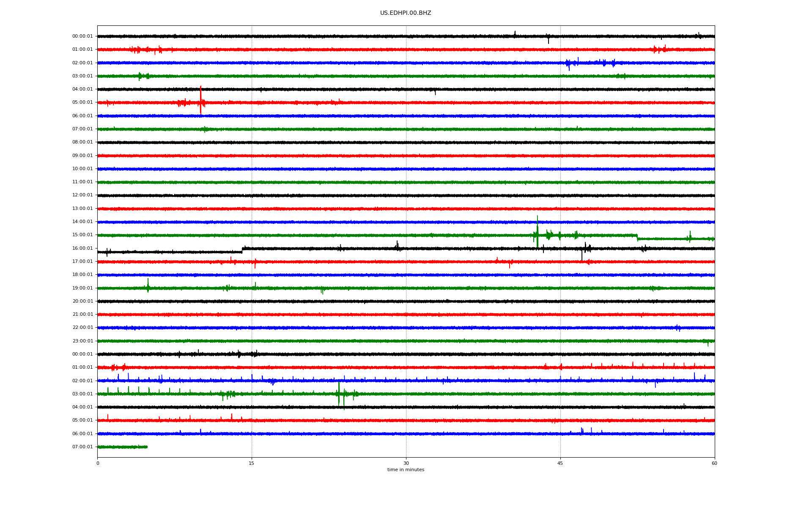The image size is (812, 508).
Task: Click the x-axis tick label 30
Action: click(x=406, y=463)
